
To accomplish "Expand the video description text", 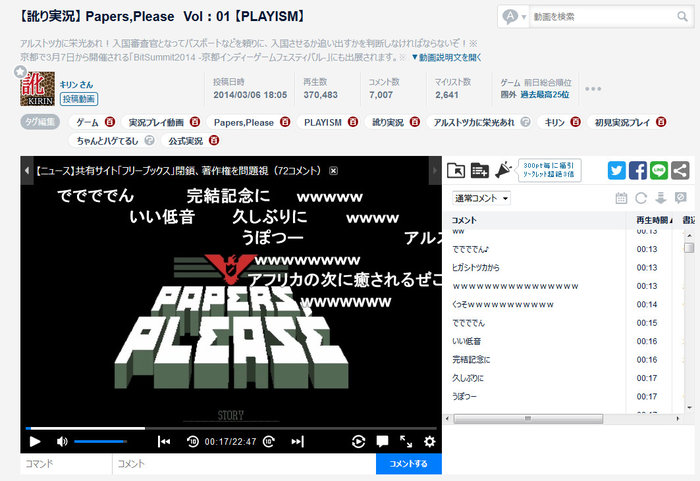I will (x=446, y=58).
